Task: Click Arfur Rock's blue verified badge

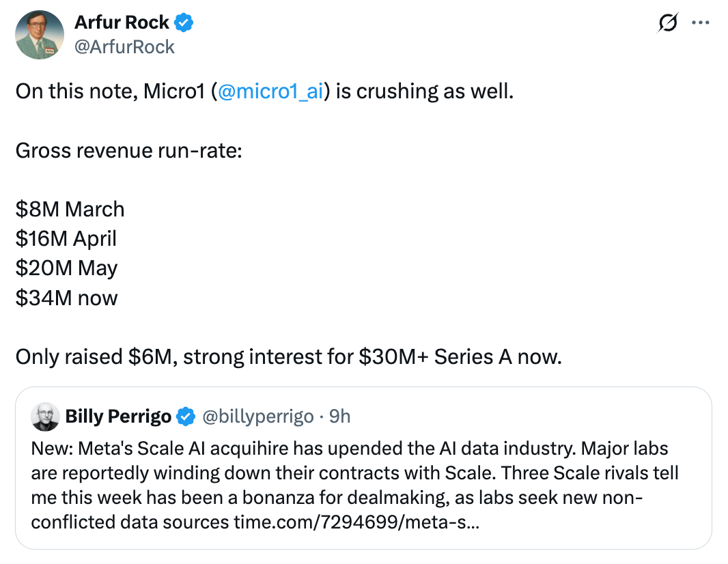Action: [x=184, y=23]
